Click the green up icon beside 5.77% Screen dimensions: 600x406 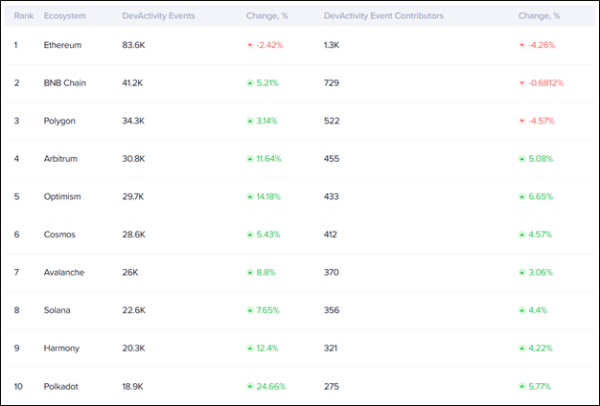[523, 384]
